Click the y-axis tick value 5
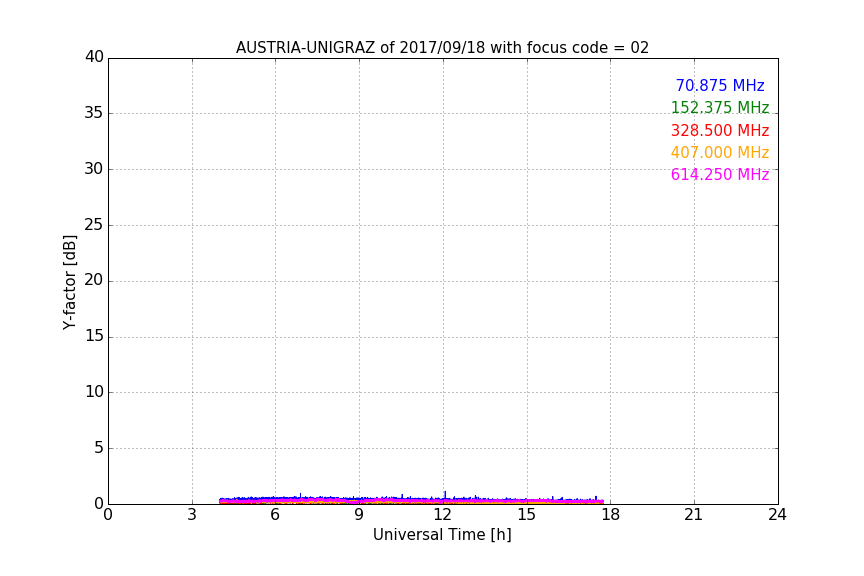 (x=99, y=448)
